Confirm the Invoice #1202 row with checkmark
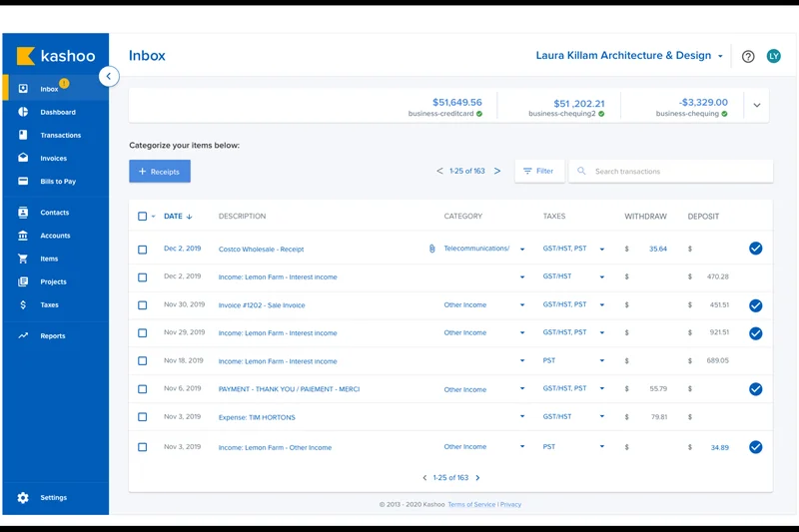 [x=755, y=305]
